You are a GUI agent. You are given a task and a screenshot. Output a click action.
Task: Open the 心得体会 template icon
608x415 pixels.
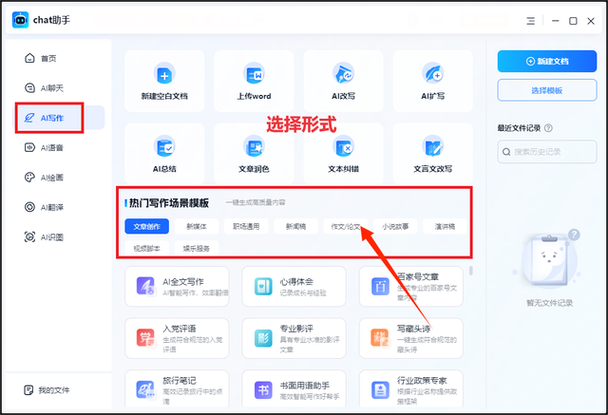[263, 286]
